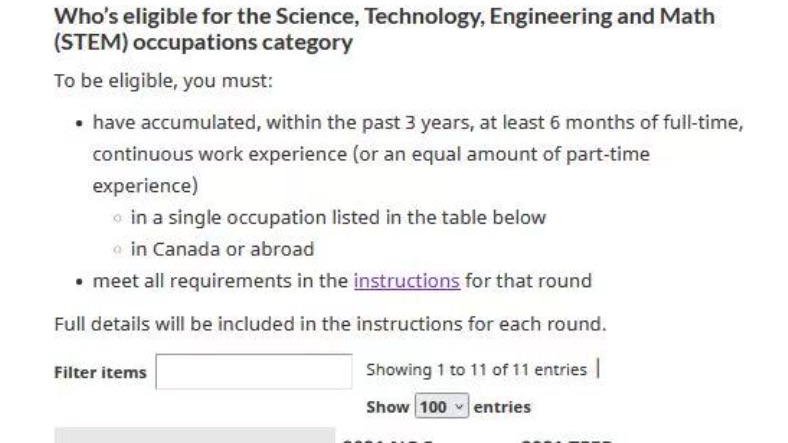This screenshot has width=788, height=443.
Task: Click the "in Canada or abroad" sub-bullet
Action: pyautogui.click(x=222, y=249)
